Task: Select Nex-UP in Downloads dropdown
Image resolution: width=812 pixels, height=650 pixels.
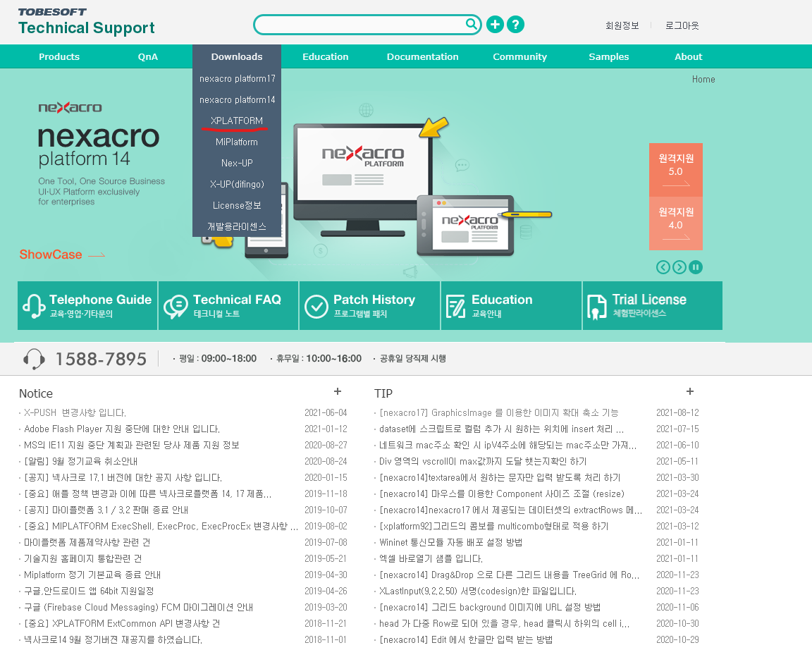Action: pyautogui.click(x=237, y=163)
